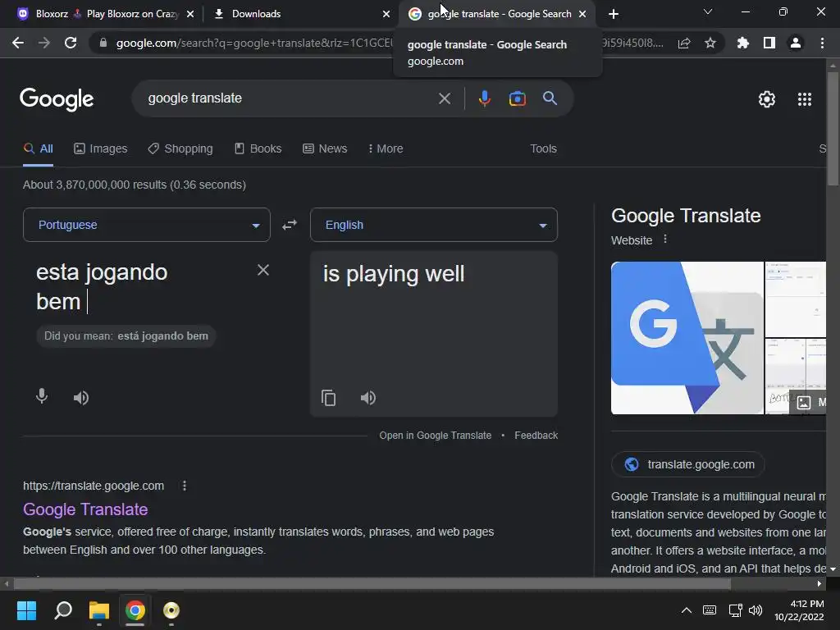The width and height of the screenshot is (840, 630).
Task: Start voice search with microphone
Action: click(x=484, y=98)
